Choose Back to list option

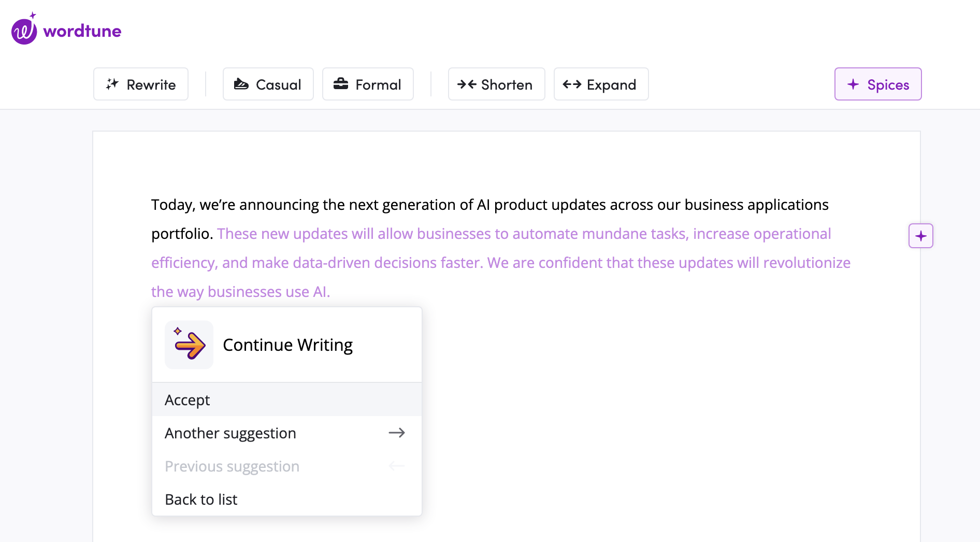pos(201,500)
